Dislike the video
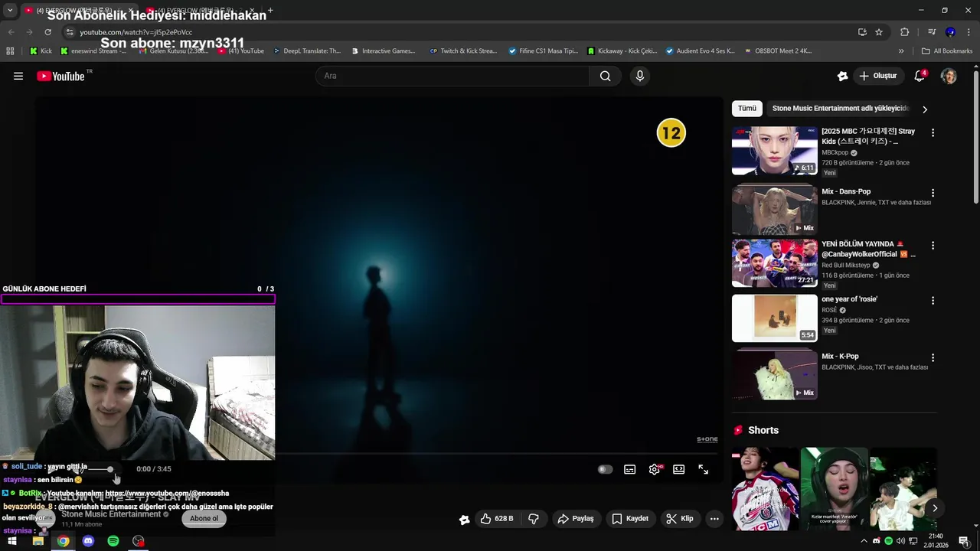Image resolution: width=980 pixels, height=551 pixels. click(534, 519)
